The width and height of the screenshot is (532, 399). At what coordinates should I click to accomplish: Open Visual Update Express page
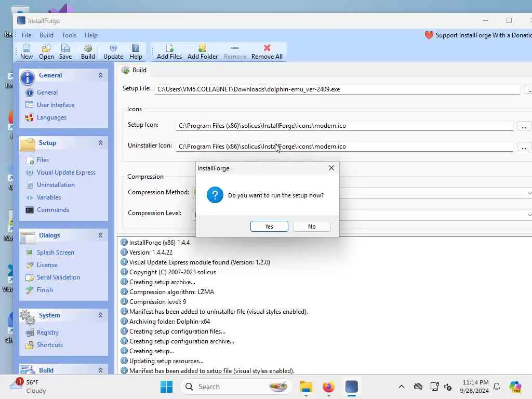tap(66, 172)
